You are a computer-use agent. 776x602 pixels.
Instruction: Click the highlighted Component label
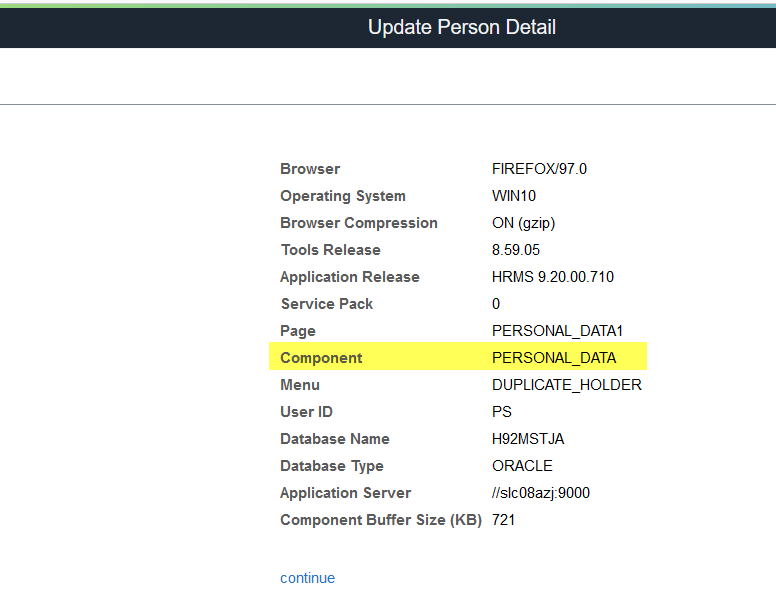(321, 358)
